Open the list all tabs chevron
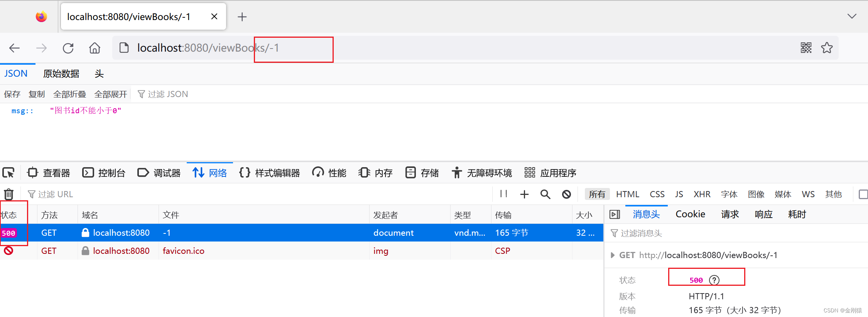 click(852, 16)
